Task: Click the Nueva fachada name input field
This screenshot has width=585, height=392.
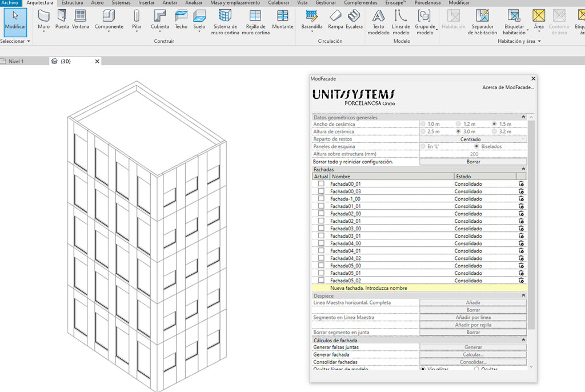Action: coord(419,288)
